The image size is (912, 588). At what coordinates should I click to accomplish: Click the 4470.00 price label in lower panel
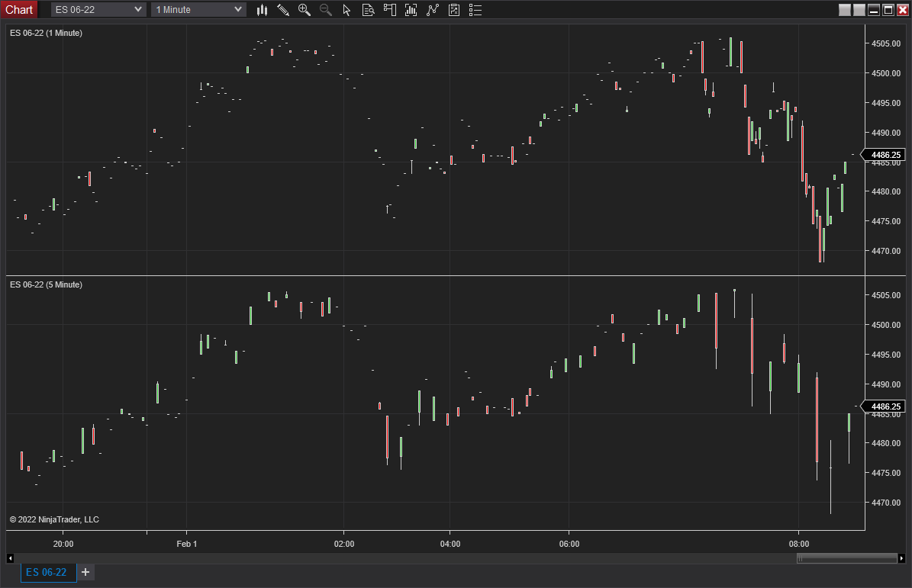pyautogui.click(x=886, y=503)
